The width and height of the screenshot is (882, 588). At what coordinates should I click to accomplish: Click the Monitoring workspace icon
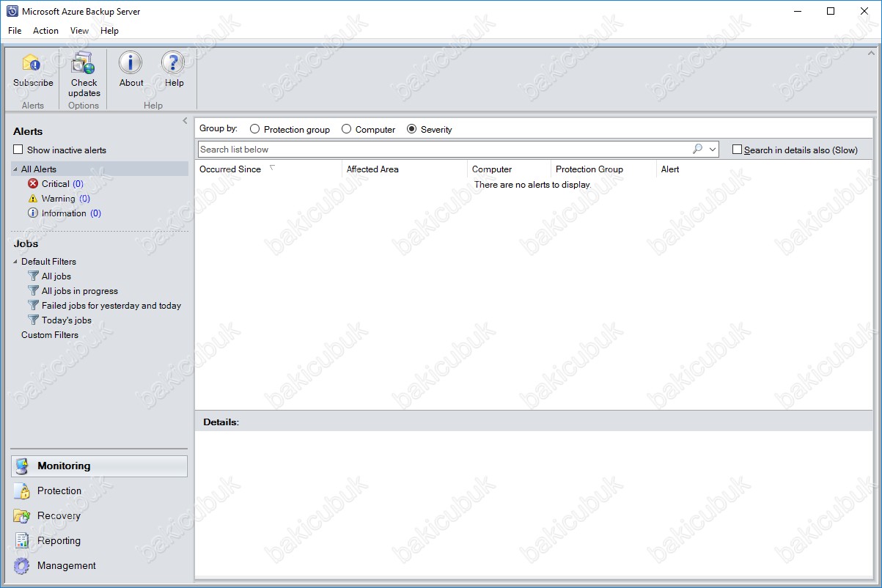(x=22, y=466)
